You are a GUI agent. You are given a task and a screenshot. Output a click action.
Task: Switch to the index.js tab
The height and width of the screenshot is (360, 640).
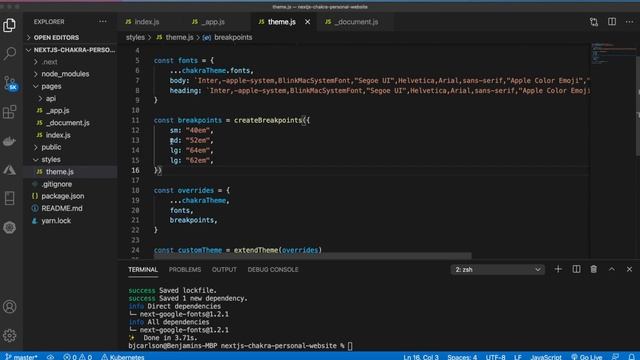[142, 22]
